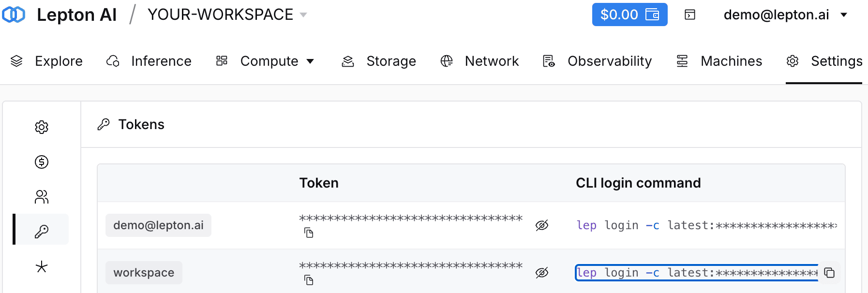Copy the demo@lepton.ai token

tap(309, 233)
